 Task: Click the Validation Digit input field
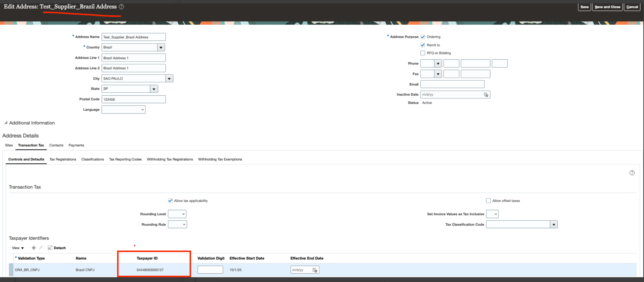point(210,269)
